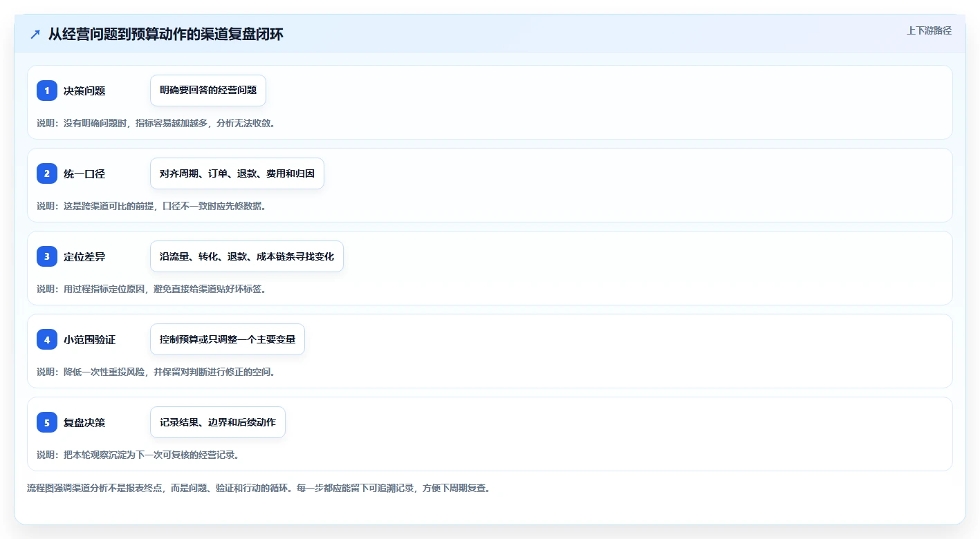Select the 复盘决策 step label
Screen dimensions: 980x539
[x=84, y=422]
